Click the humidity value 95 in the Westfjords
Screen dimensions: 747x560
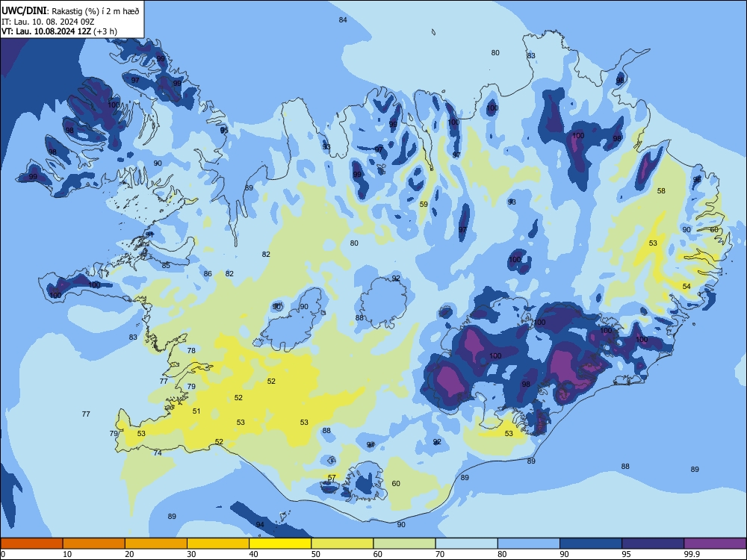(224, 130)
